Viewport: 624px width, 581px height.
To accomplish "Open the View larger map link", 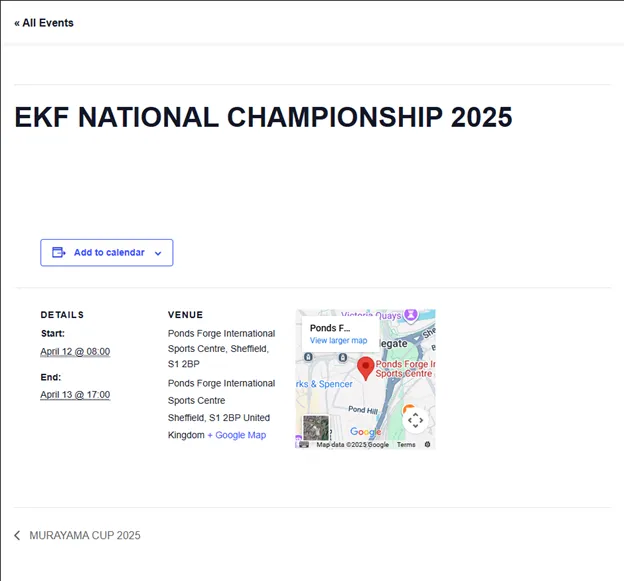I will tap(338, 341).
